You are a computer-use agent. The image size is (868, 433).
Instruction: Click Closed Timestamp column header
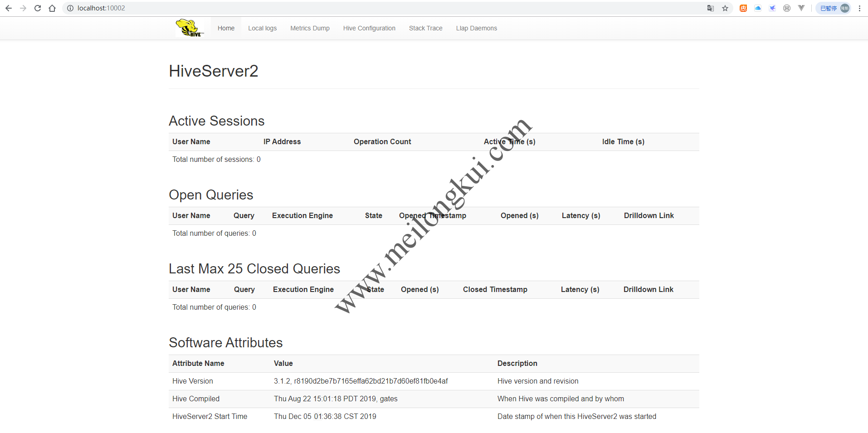coord(495,289)
